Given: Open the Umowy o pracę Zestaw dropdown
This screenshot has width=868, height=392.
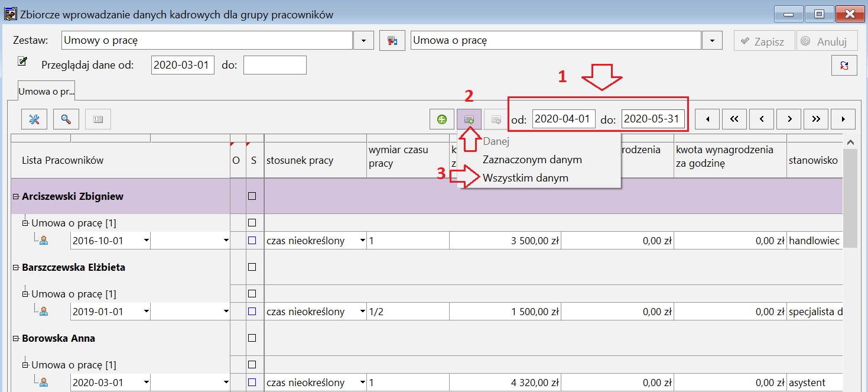Looking at the screenshot, I should pyautogui.click(x=363, y=41).
